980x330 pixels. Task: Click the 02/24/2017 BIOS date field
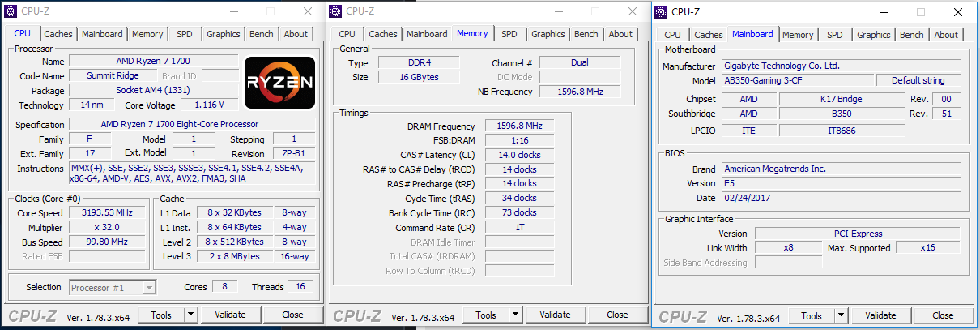pos(841,198)
